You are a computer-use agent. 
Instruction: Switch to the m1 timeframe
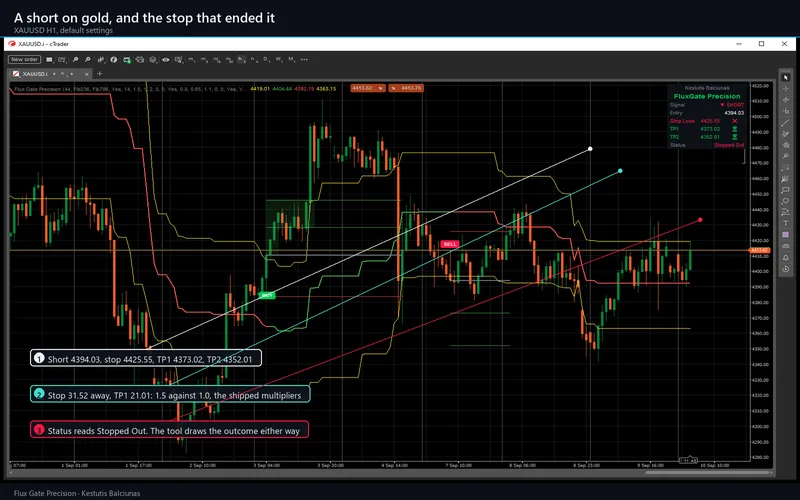[x=191, y=59]
